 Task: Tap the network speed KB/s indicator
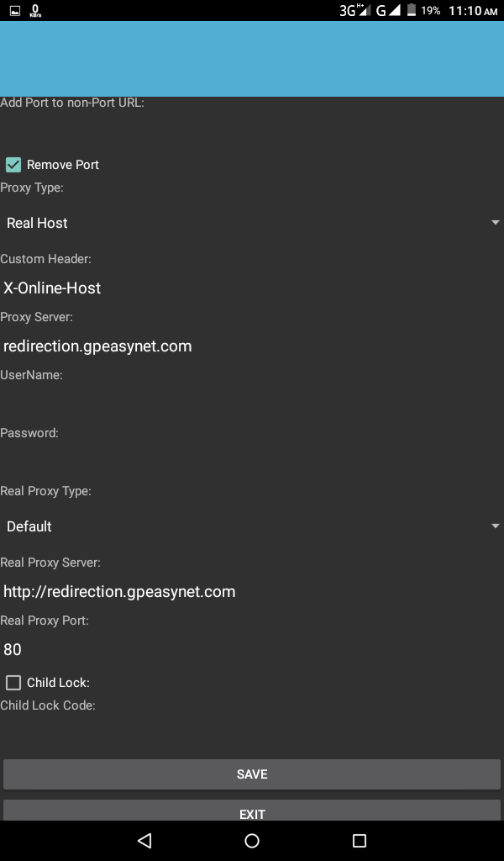(x=35, y=11)
